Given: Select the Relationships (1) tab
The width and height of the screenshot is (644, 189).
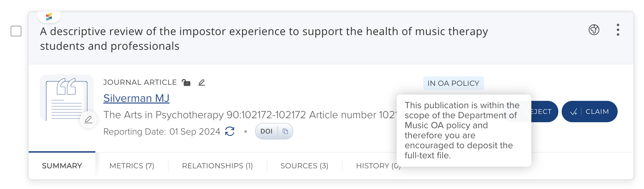Looking at the screenshot, I should tap(217, 166).
